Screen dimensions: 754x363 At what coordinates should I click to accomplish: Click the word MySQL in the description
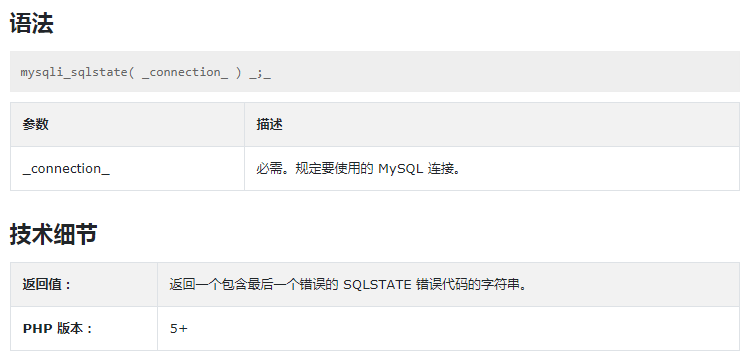(x=401, y=169)
